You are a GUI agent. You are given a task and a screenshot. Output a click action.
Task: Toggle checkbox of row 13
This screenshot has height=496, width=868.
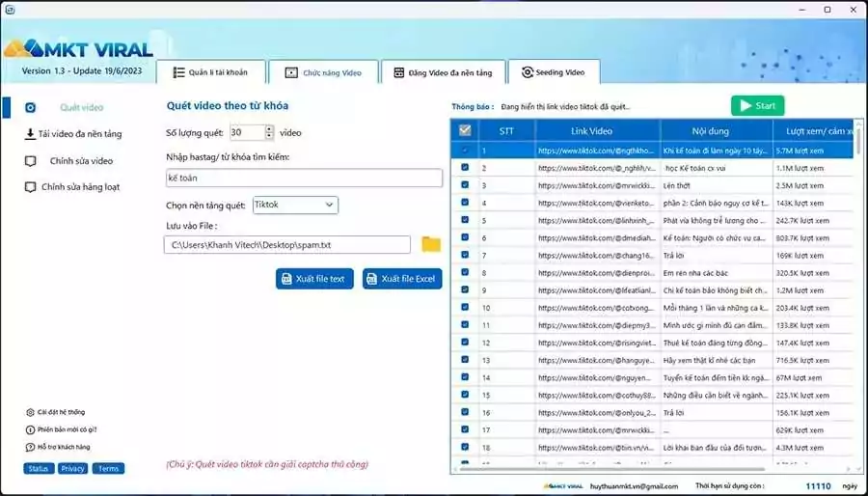[465, 360]
